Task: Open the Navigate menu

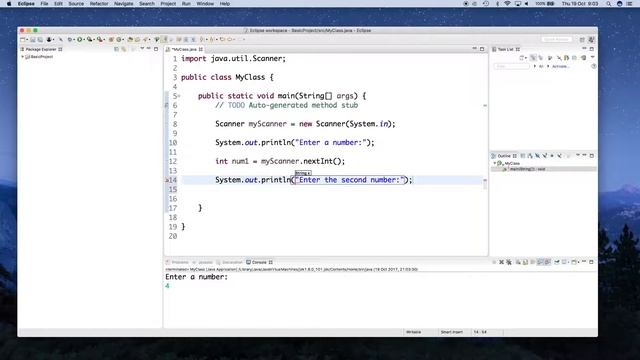Action: tap(123, 4)
